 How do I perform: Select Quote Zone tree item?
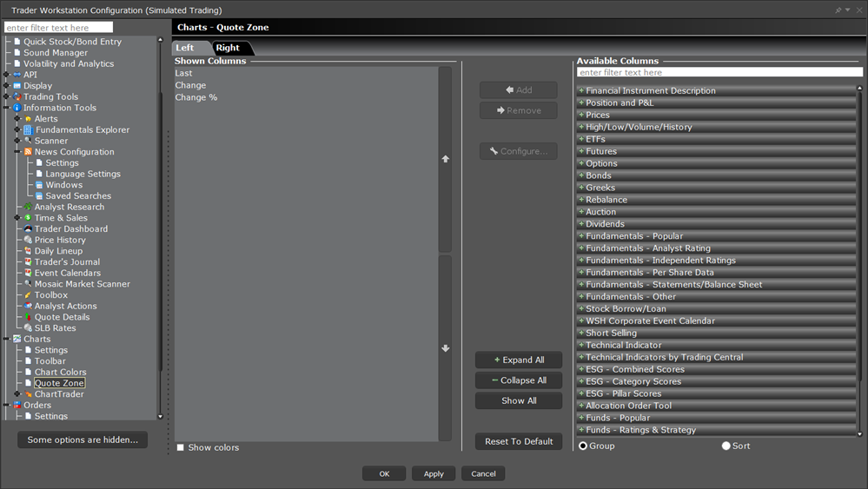pyautogui.click(x=59, y=383)
